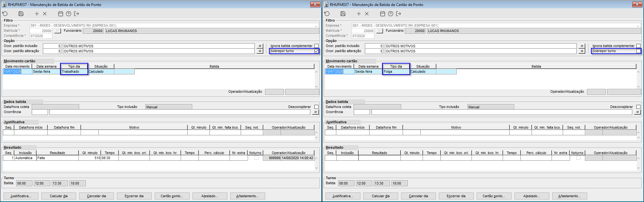Click Afastamento button in left window
The width and height of the screenshot is (644, 202).
(x=248, y=196)
